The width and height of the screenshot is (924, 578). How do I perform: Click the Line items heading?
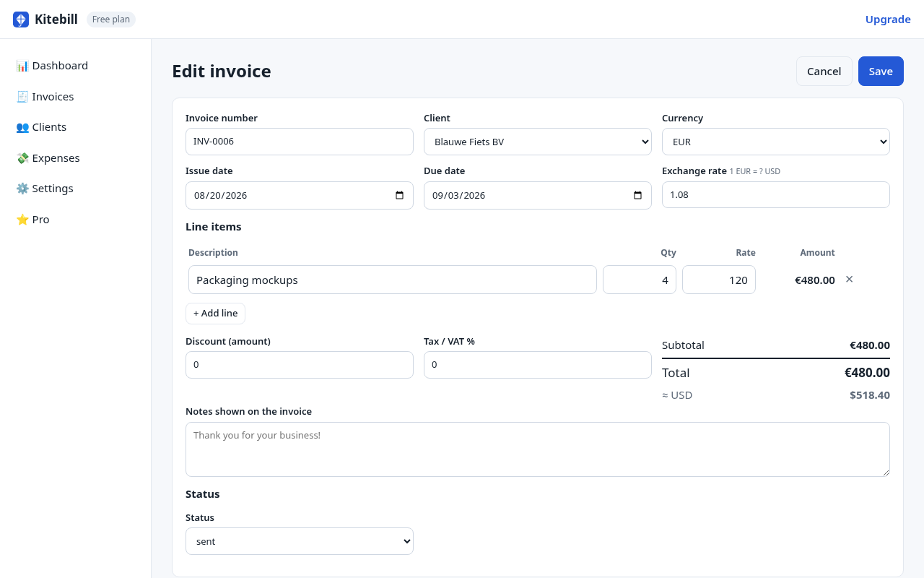point(214,227)
